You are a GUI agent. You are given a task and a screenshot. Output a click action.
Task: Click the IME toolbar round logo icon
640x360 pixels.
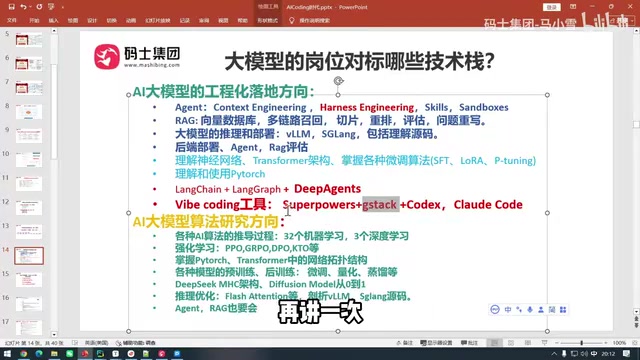tap(495, 310)
